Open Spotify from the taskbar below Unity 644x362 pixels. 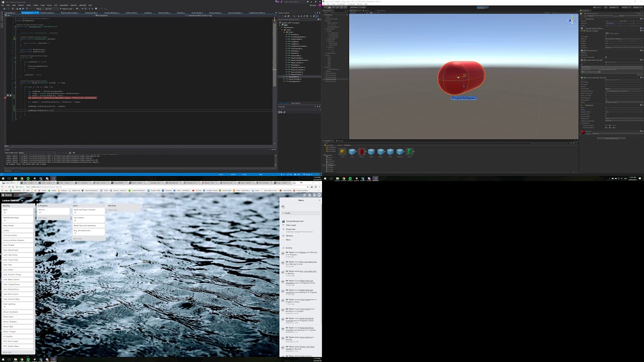[x=350, y=178]
